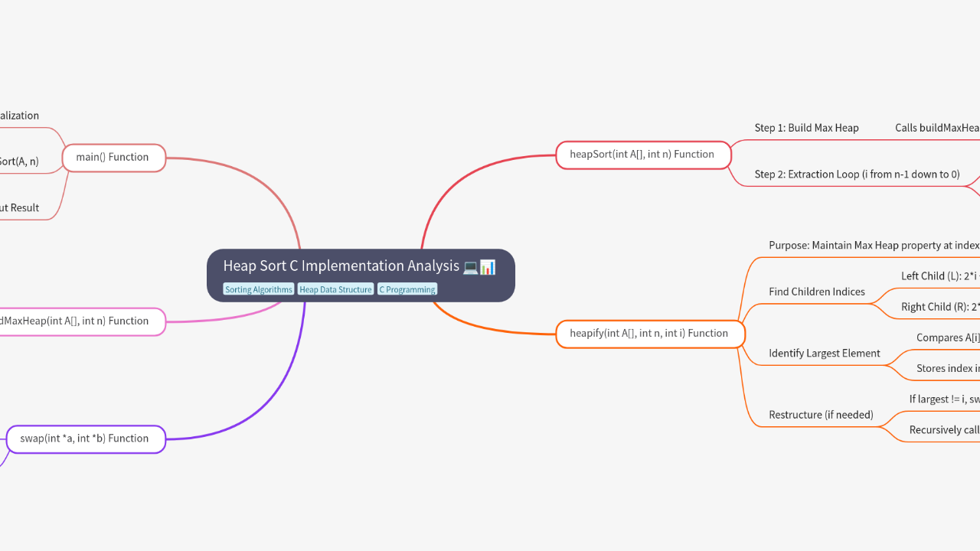Select the central Heap Sort C Implementation Analysis node
The height and width of the screenshot is (551, 980).
pyautogui.click(x=341, y=266)
